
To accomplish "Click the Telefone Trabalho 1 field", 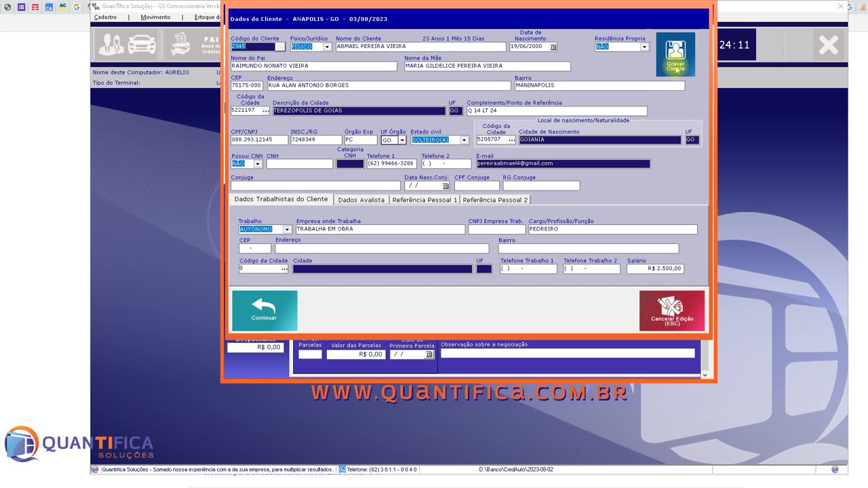I will 528,269.
